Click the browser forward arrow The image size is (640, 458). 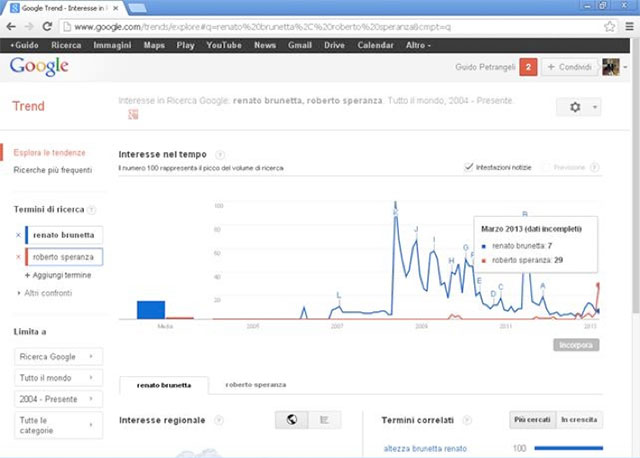click(29, 27)
